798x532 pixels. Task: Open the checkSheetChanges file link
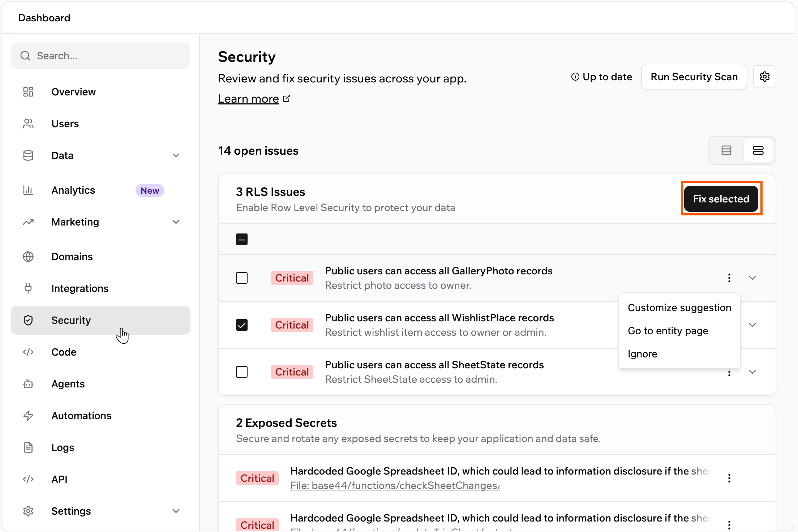[395, 485]
